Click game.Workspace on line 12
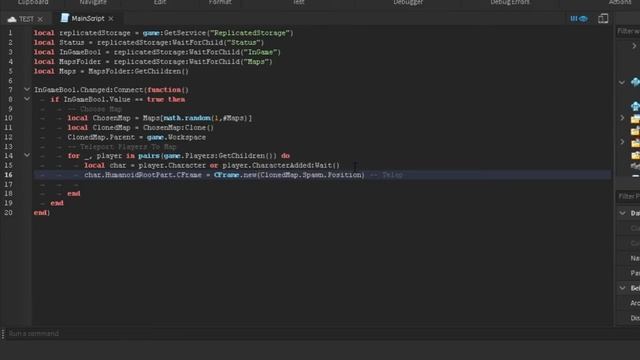This screenshot has height=360, width=640. 176,137
